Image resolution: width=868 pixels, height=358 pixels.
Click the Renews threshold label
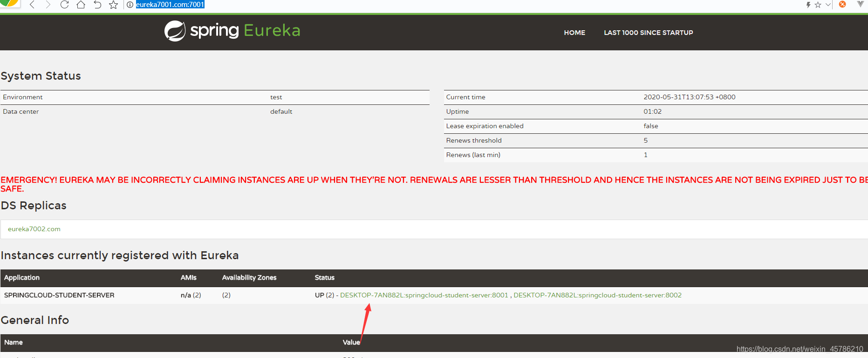click(x=474, y=140)
